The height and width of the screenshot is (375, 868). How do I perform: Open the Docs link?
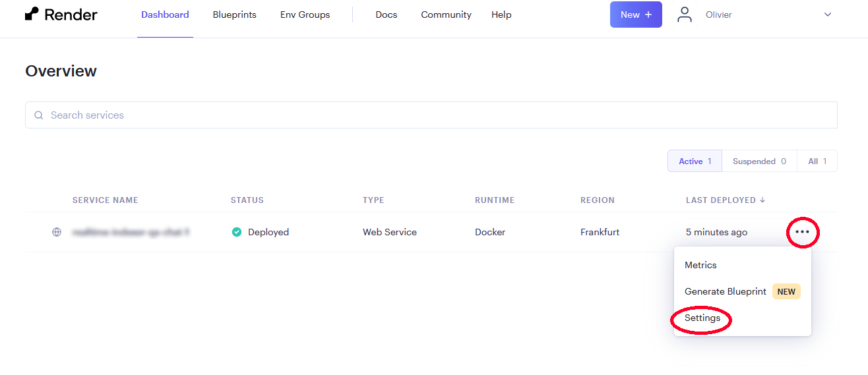pyautogui.click(x=387, y=14)
